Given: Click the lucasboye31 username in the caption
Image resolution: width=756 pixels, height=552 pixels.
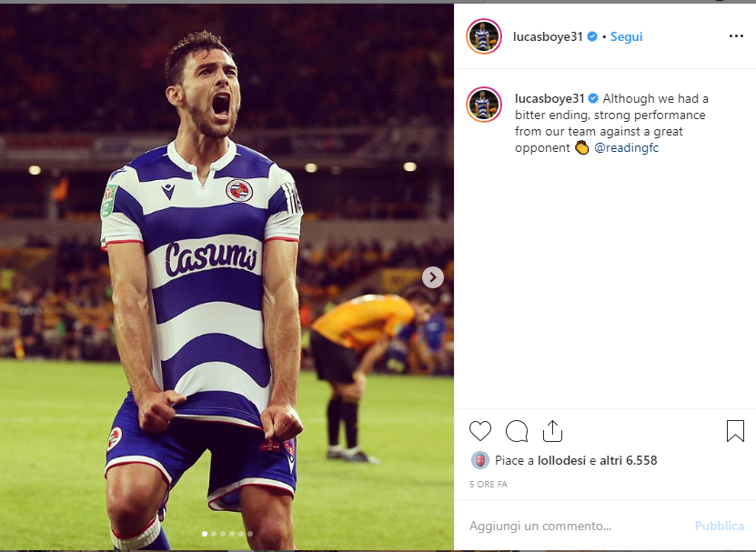Looking at the screenshot, I should click(x=549, y=98).
